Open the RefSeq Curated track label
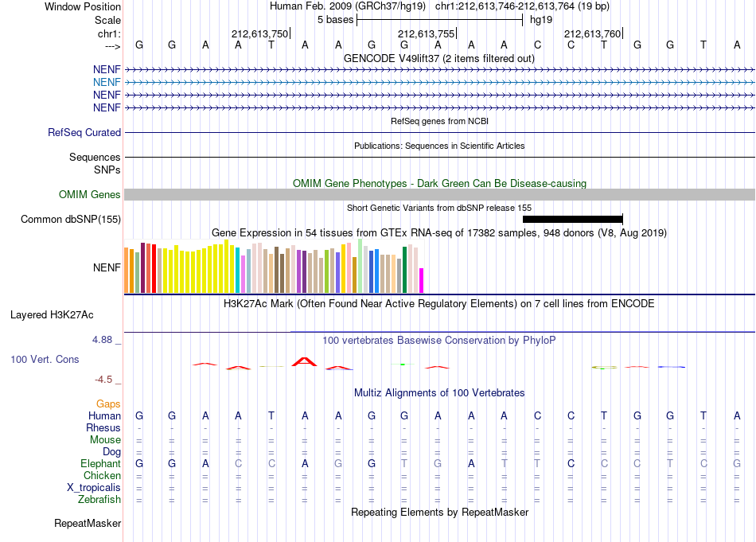Viewport: 756px width, 542px height. coord(84,133)
